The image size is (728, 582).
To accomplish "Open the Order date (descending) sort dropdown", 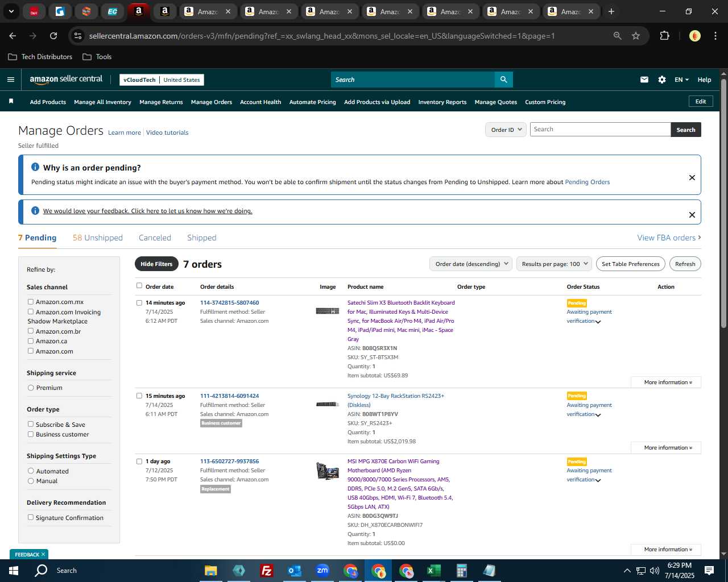I will 471,264.
